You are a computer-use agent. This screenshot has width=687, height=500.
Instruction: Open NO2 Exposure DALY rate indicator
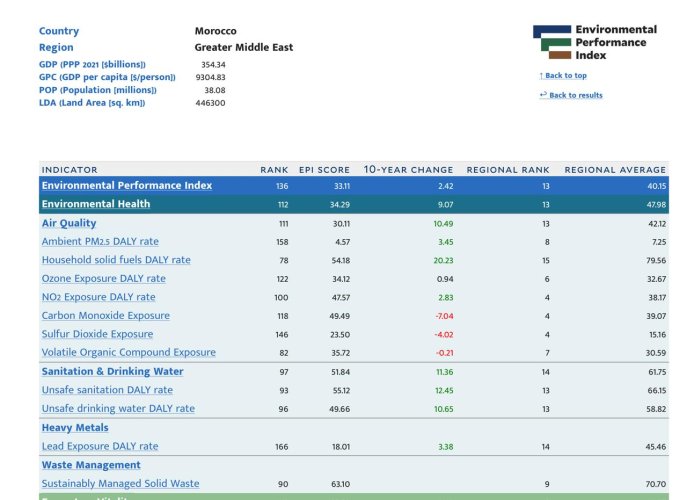(x=99, y=297)
